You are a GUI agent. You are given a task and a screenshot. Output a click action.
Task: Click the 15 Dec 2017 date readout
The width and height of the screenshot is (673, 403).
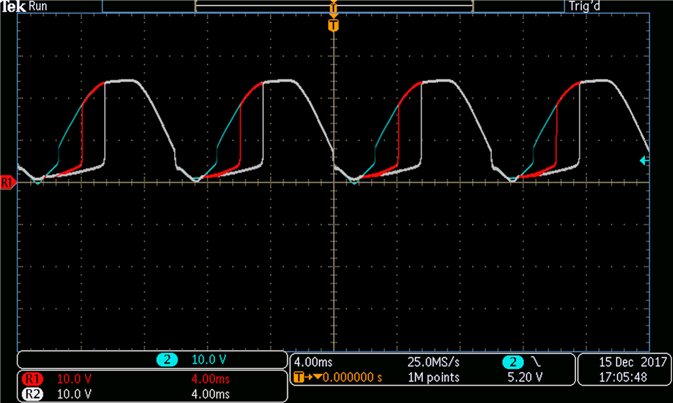click(633, 362)
